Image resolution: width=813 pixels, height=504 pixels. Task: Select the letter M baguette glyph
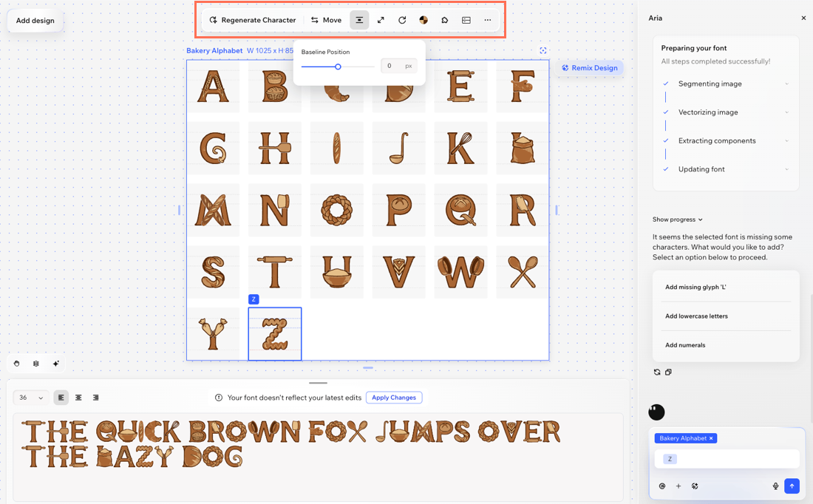[213, 210]
